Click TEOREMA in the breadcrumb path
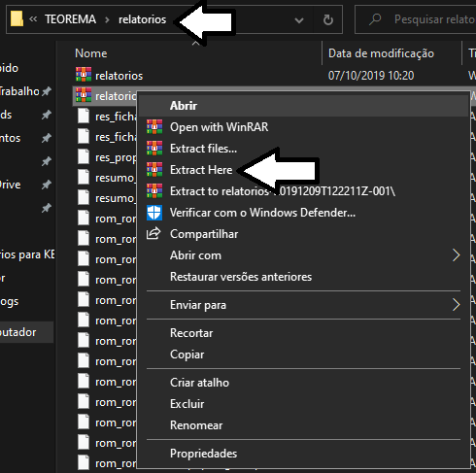476x473 pixels. [70, 19]
